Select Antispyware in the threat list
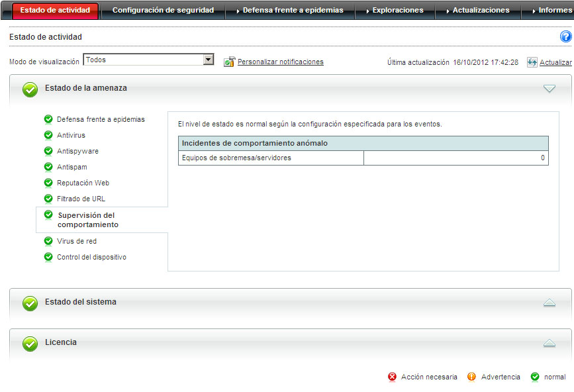 pos(77,151)
